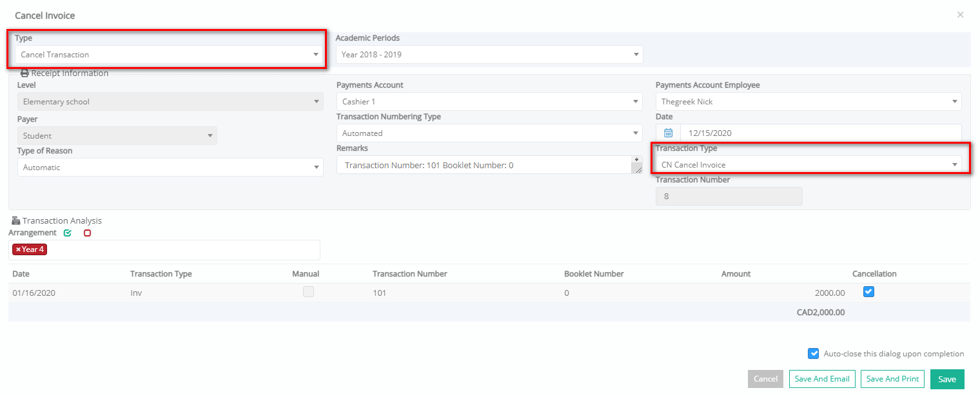This screenshot has width=980, height=397.
Task: Remove the Year 4 tag
Action: click(18, 250)
